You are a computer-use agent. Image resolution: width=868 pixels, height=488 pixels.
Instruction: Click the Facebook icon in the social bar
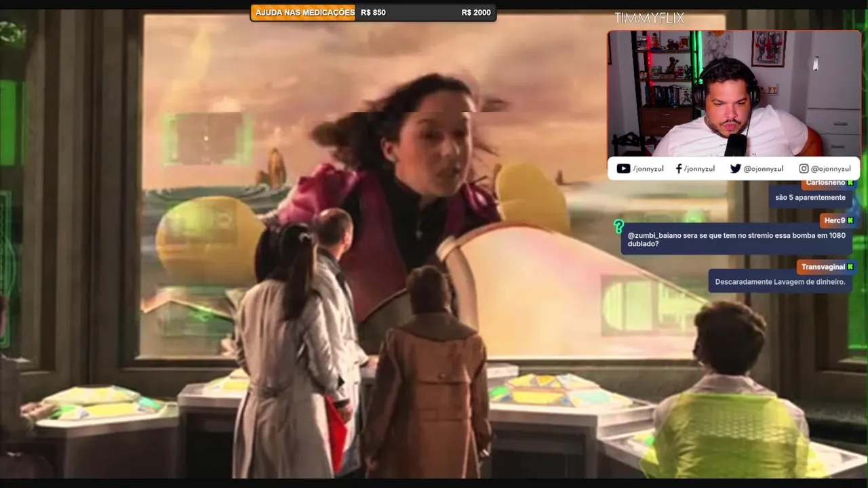click(679, 169)
